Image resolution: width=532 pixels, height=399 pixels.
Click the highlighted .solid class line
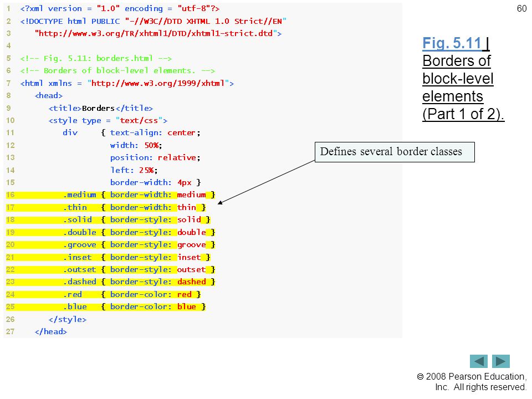[x=108, y=220]
